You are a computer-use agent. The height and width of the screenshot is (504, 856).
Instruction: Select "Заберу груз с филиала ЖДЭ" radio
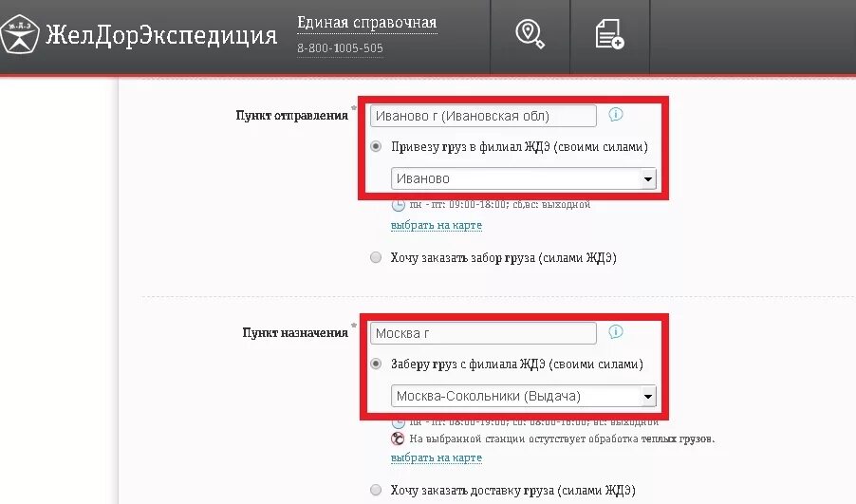[376, 364]
